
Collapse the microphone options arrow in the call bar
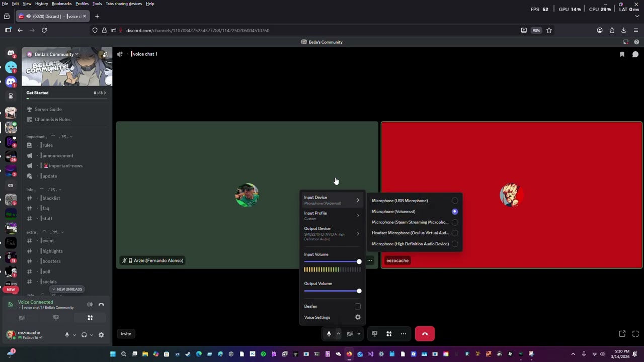(339, 334)
